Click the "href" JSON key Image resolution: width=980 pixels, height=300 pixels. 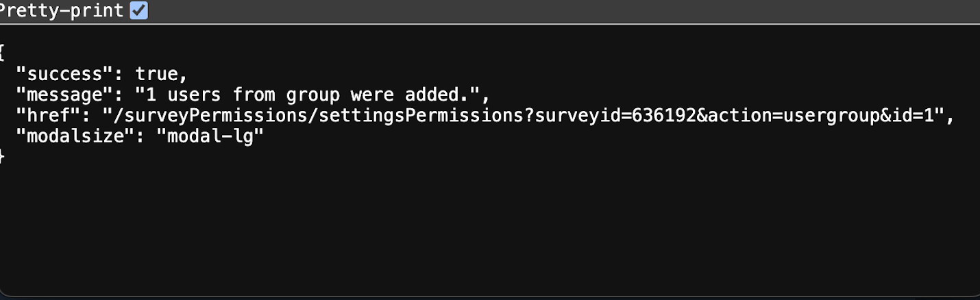(x=48, y=116)
